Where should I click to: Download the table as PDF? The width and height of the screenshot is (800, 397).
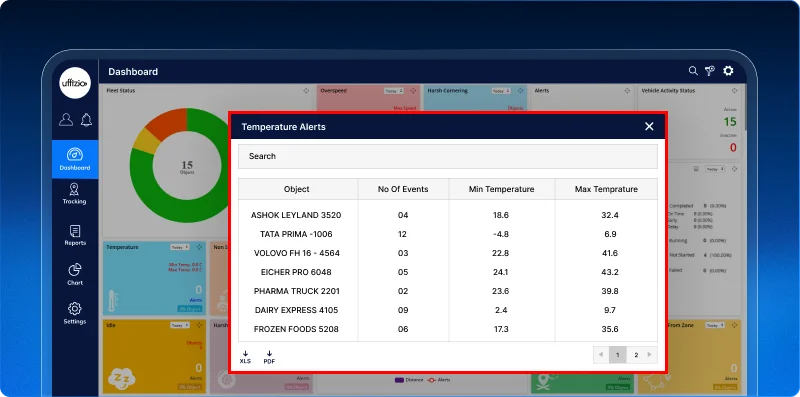point(269,357)
